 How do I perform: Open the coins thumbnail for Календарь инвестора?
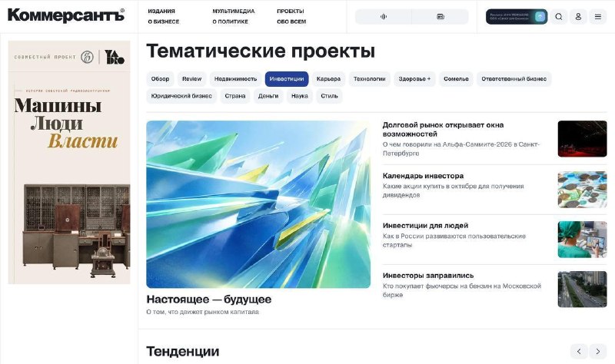pyautogui.click(x=582, y=189)
